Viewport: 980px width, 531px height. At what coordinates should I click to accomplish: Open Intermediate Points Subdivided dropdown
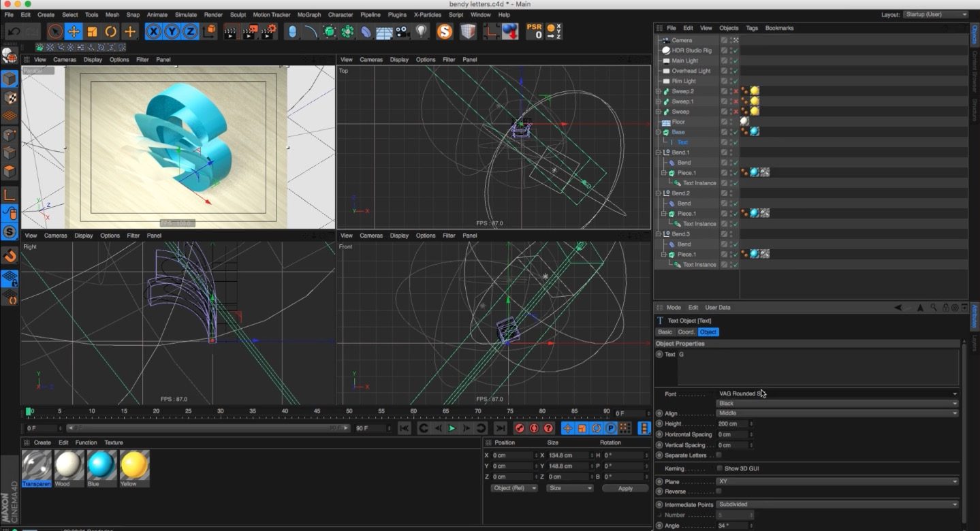pyautogui.click(x=838, y=504)
